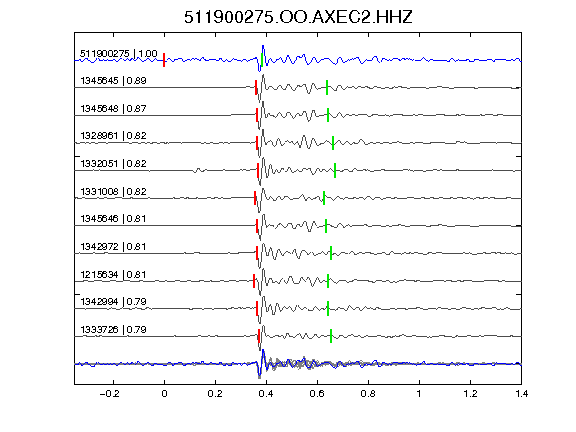Viewport: 576px width, 432px height.
Task: Click the plot title 511900275.OO.AXEC2.HHZ
Action: click(x=298, y=17)
